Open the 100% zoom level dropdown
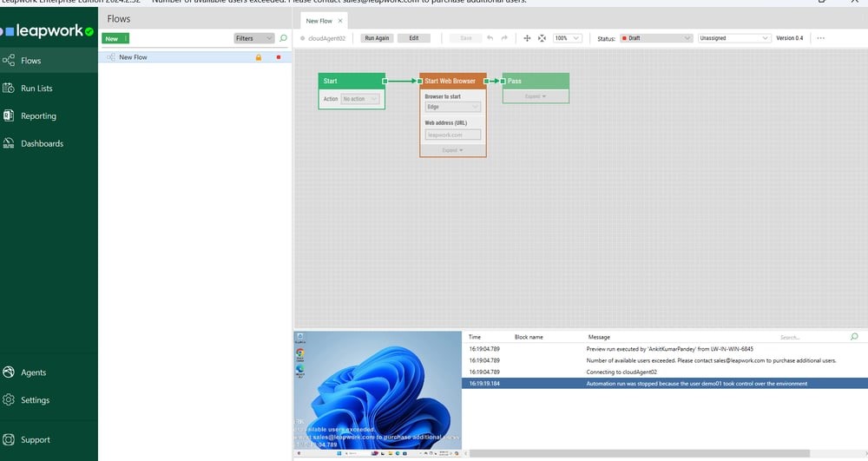This screenshot has height=461, width=868. (568, 38)
